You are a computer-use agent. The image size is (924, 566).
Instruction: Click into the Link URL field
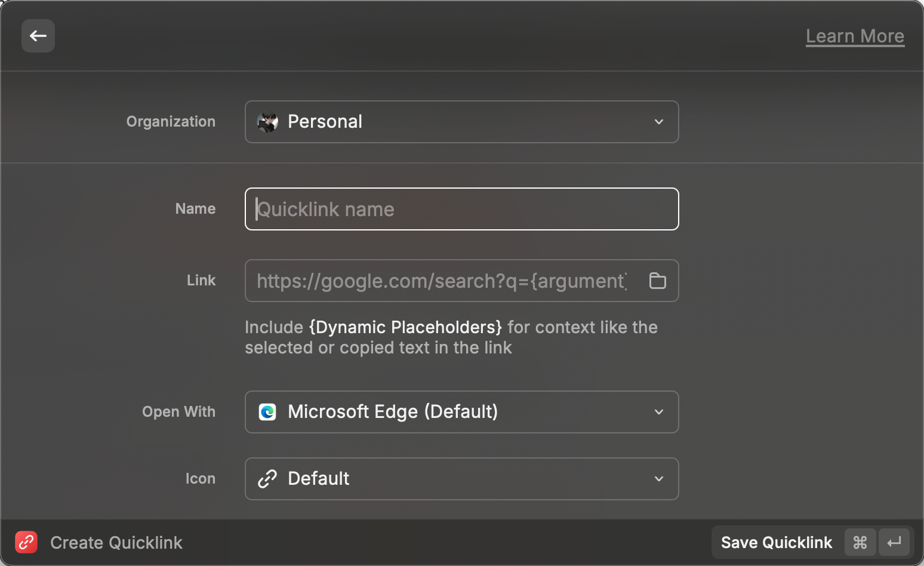[442, 281]
